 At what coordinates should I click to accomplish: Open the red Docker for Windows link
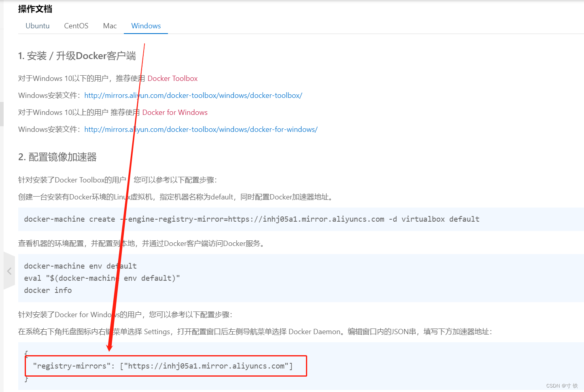click(x=175, y=112)
